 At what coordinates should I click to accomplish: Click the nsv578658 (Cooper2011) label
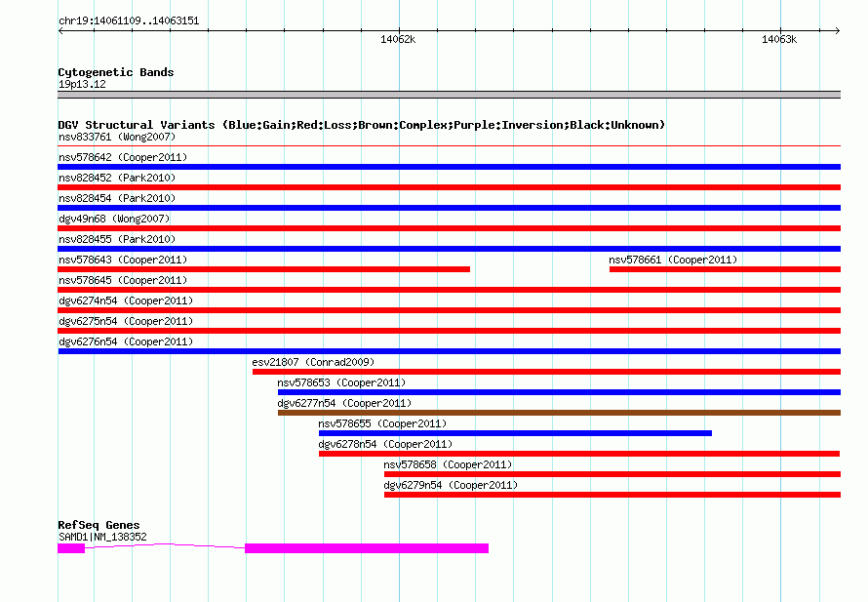[x=448, y=464]
